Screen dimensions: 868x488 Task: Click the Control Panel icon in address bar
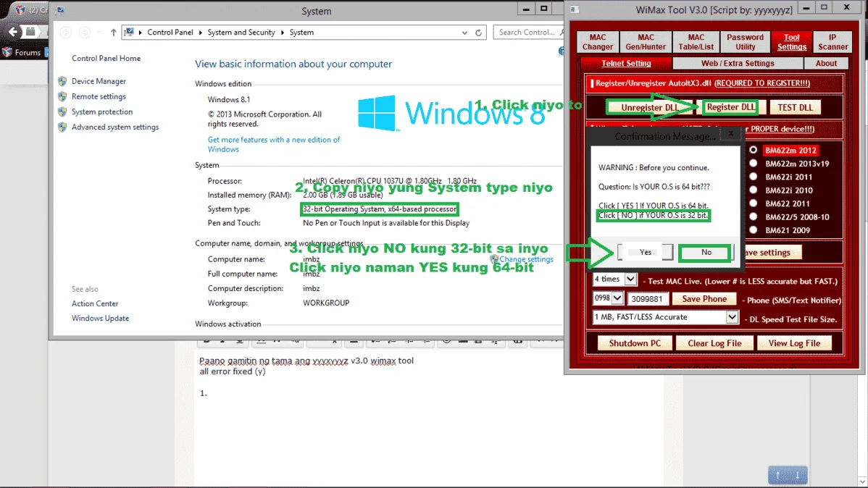pos(129,32)
